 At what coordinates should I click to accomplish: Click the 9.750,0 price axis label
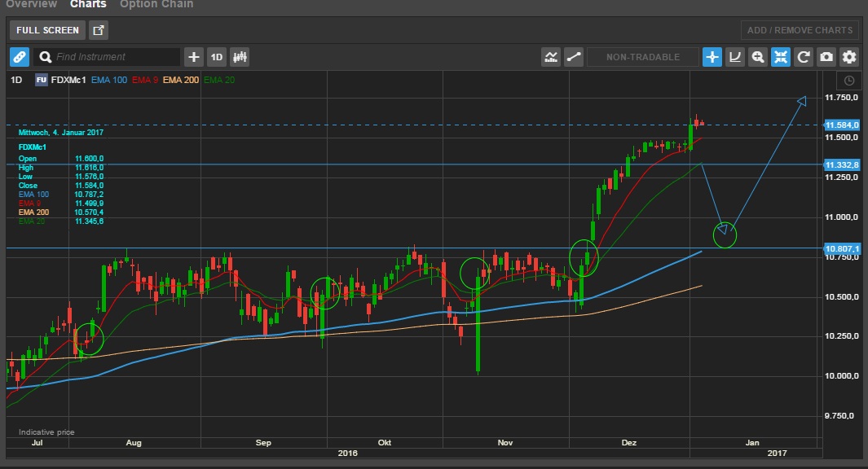[x=841, y=416]
